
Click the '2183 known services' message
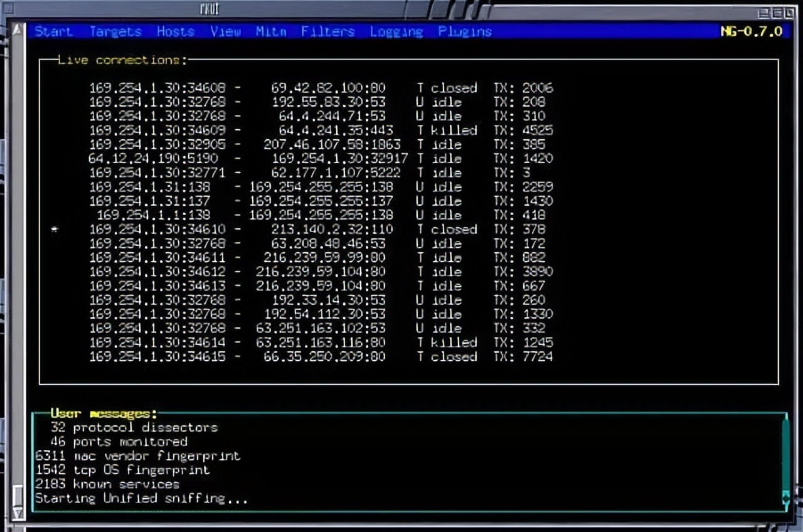[x=107, y=484]
